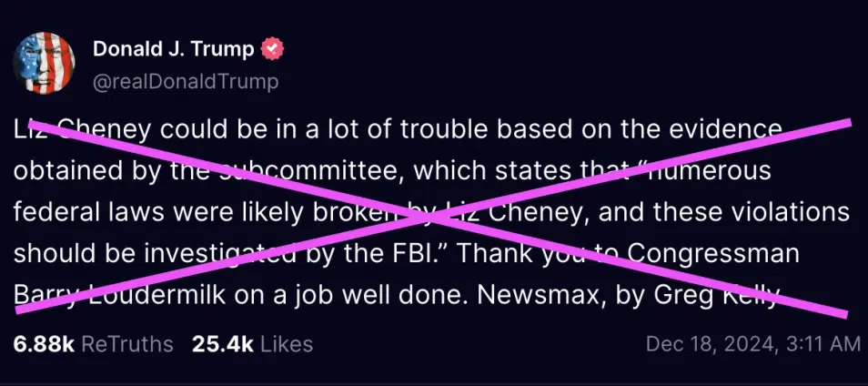Select the ReTruths label
This screenshot has height=386, width=868.
pyautogui.click(x=127, y=344)
